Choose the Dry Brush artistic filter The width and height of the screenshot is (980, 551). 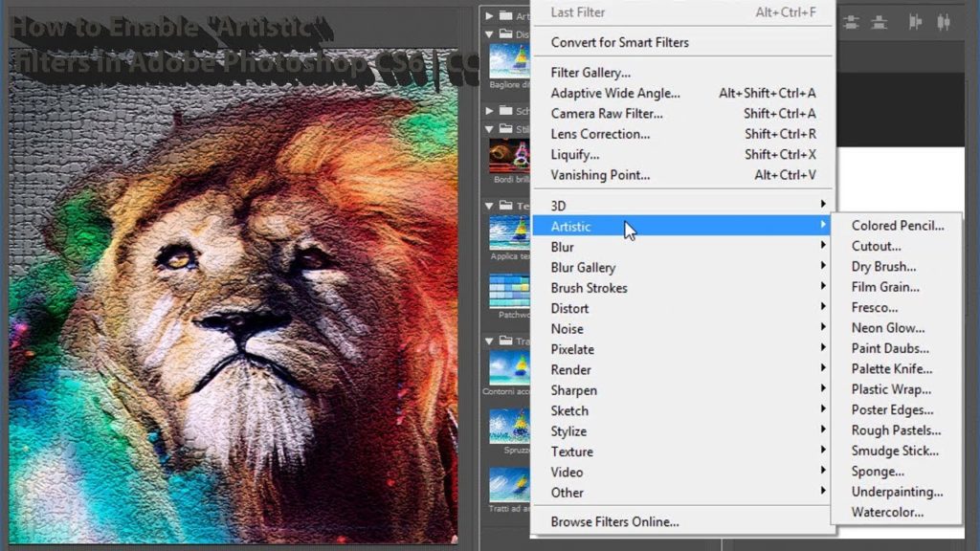click(897, 267)
